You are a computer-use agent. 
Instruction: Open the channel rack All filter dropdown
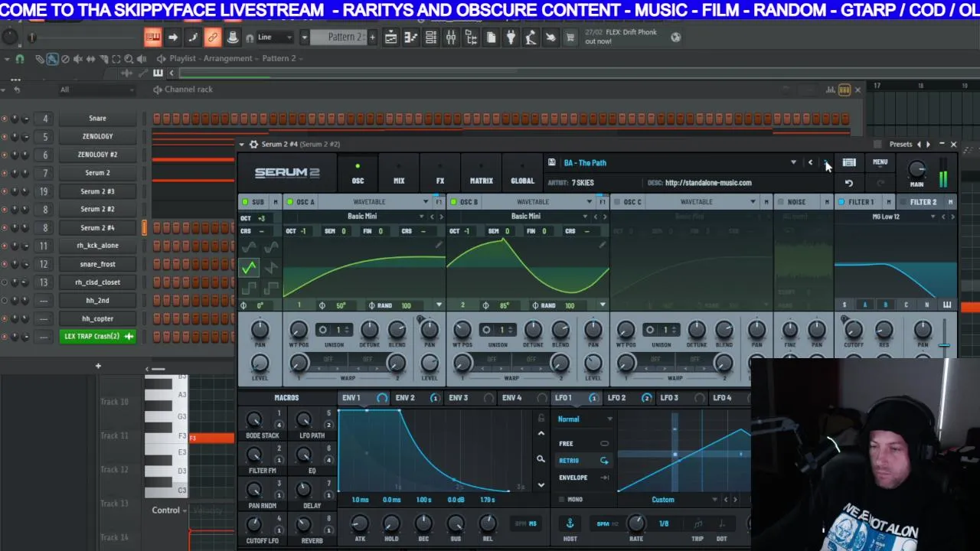click(x=96, y=90)
